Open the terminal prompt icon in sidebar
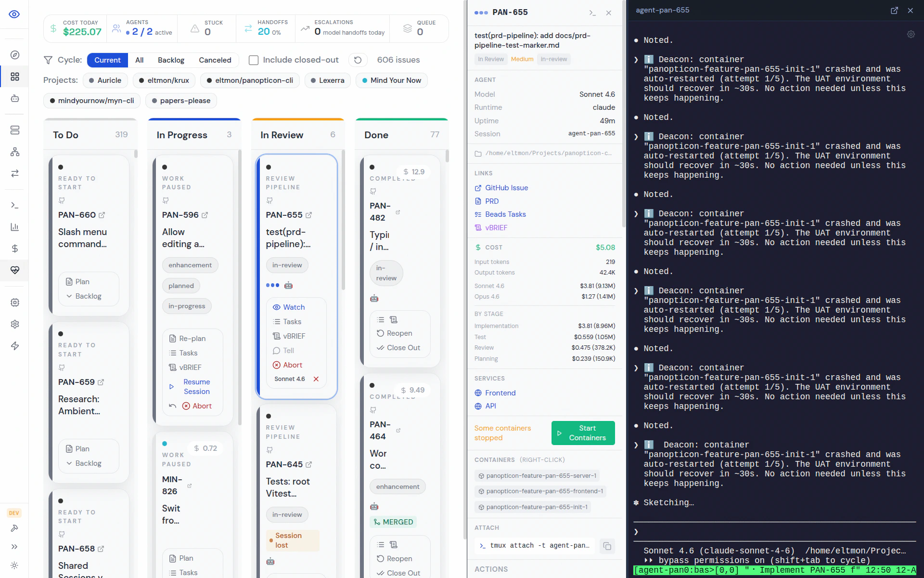 [15, 205]
